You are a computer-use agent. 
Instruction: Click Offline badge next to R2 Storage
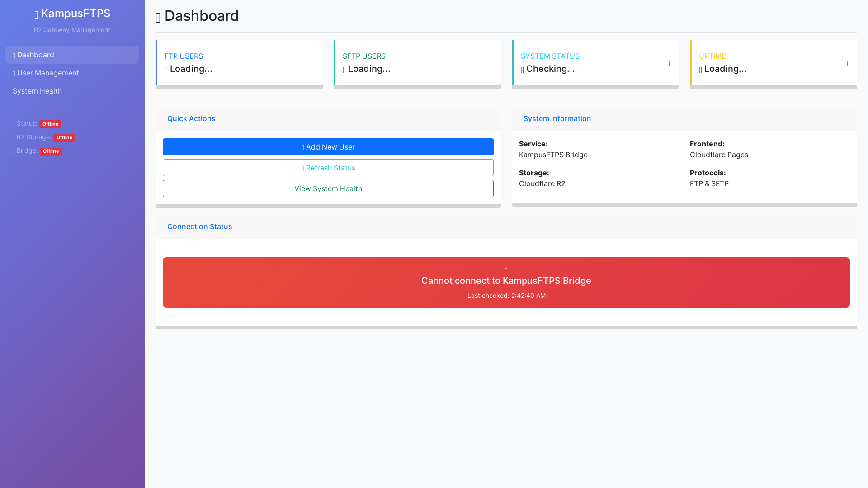point(64,137)
